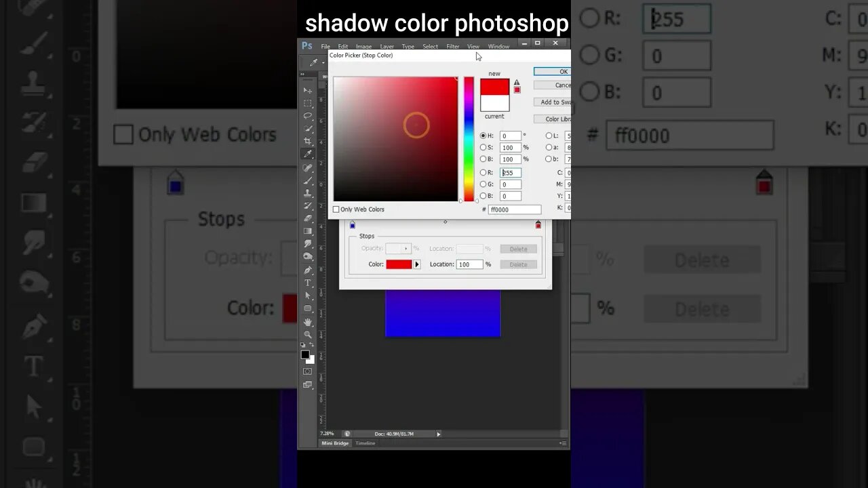Click Delete button in the Color stop row
Viewport: 868px width, 488px height.
coord(518,264)
